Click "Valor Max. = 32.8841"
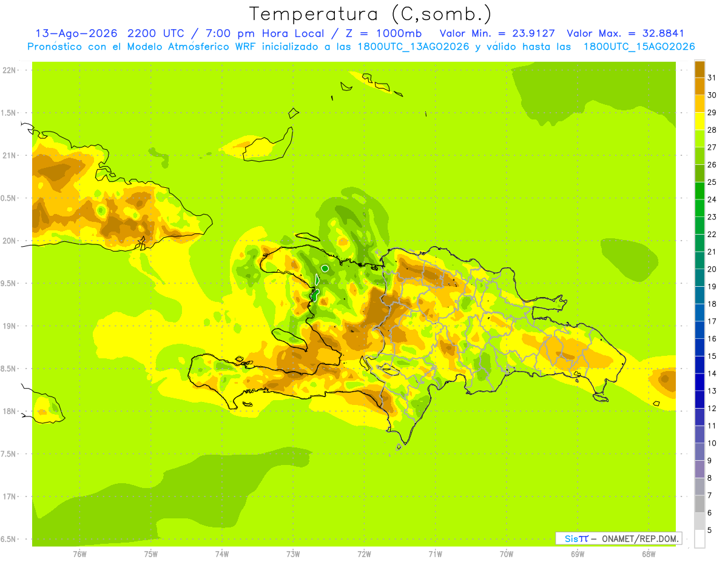The image size is (728, 562). coord(625,33)
